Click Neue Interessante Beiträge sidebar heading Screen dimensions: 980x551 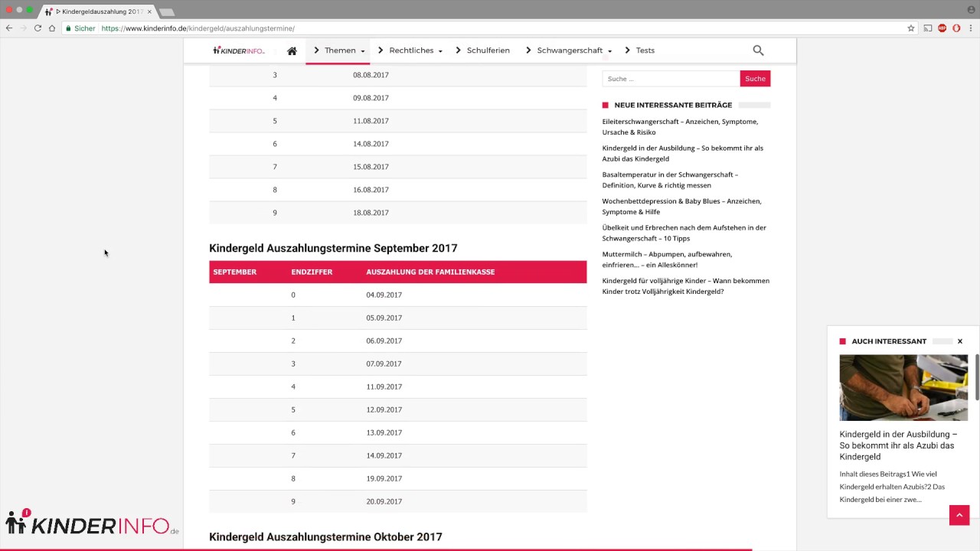click(x=673, y=105)
